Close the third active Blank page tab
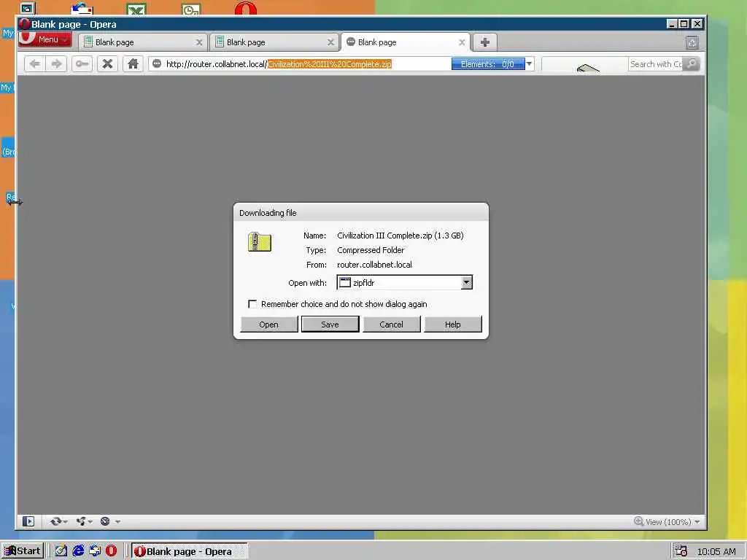The height and width of the screenshot is (560, 747). click(x=462, y=42)
